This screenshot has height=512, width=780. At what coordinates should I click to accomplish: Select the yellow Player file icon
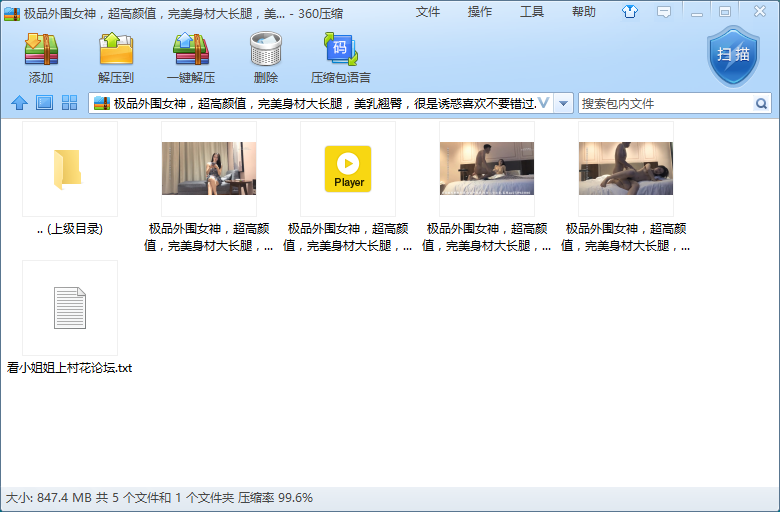click(348, 169)
